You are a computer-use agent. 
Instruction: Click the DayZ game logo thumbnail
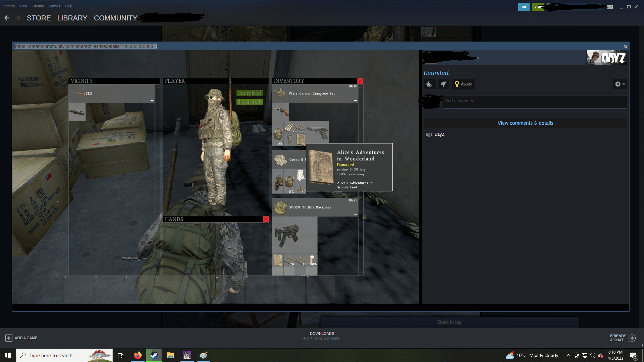coord(606,58)
